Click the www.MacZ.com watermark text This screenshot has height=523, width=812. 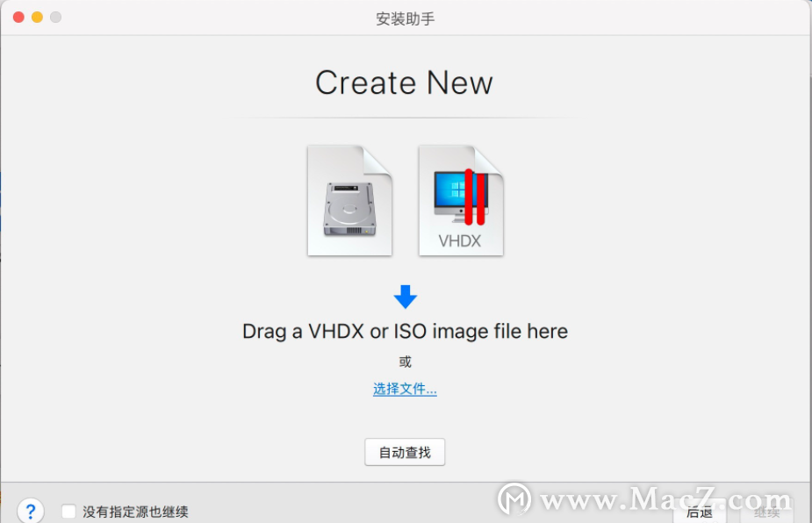(x=665, y=499)
